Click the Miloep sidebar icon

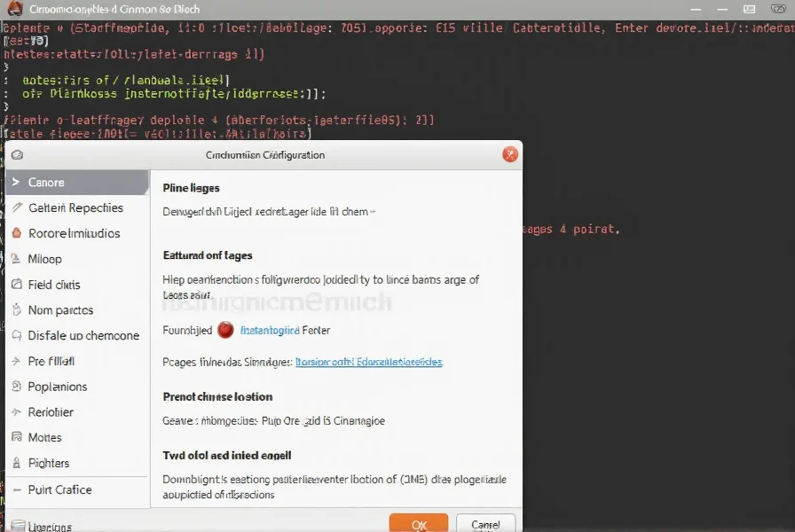tap(16, 260)
